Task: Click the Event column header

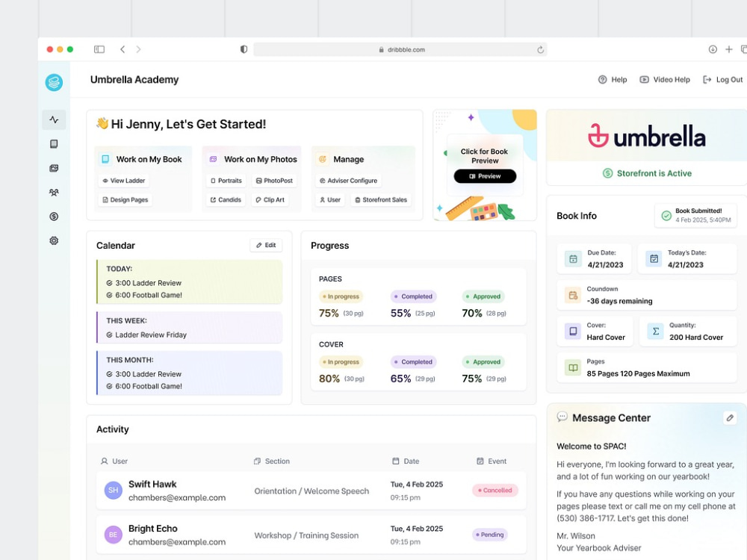Action: pos(492,461)
